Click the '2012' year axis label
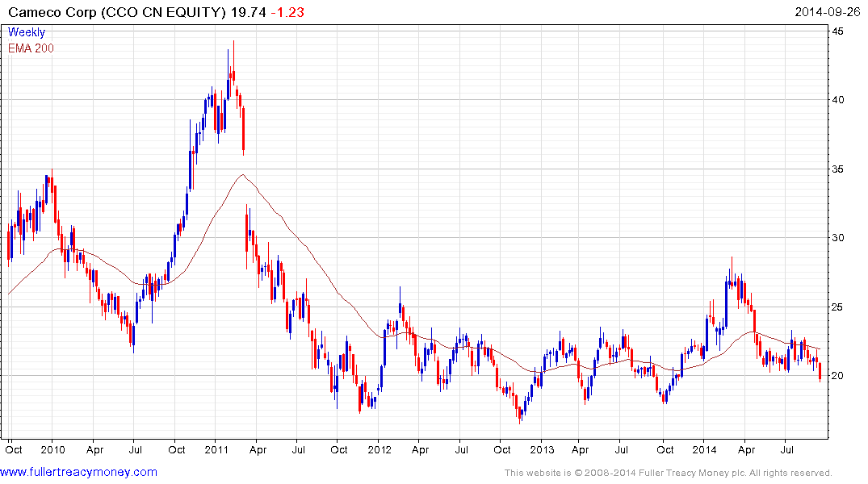 tap(379, 449)
